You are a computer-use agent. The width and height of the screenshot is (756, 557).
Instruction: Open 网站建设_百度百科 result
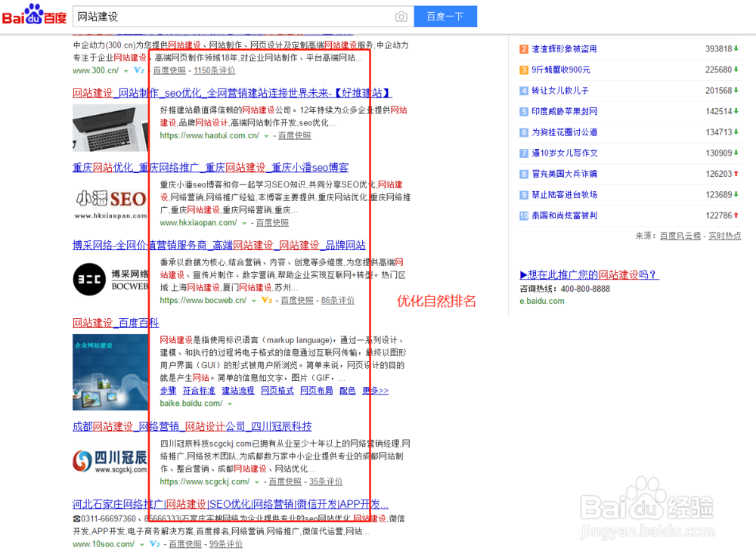point(116,323)
